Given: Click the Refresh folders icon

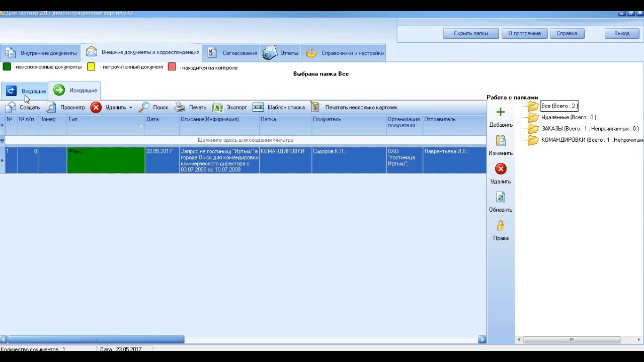Looking at the screenshot, I should (501, 197).
